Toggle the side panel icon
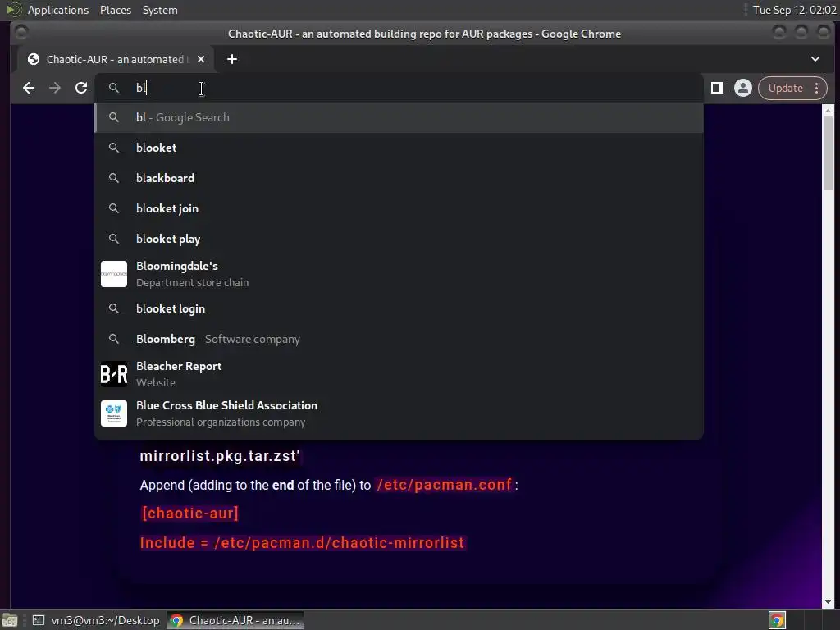This screenshot has height=630, width=840. click(x=716, y=88)
